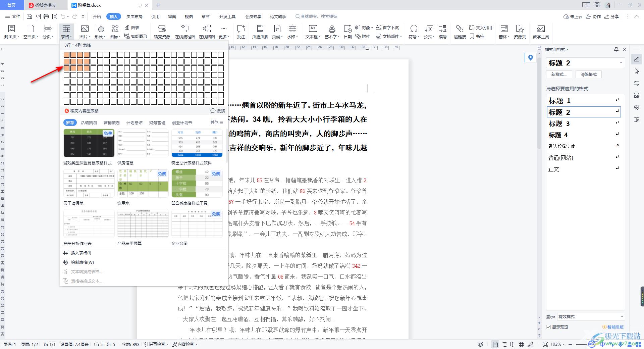Switch to outline view in status bar
The image size is (644, 349).
504,344
